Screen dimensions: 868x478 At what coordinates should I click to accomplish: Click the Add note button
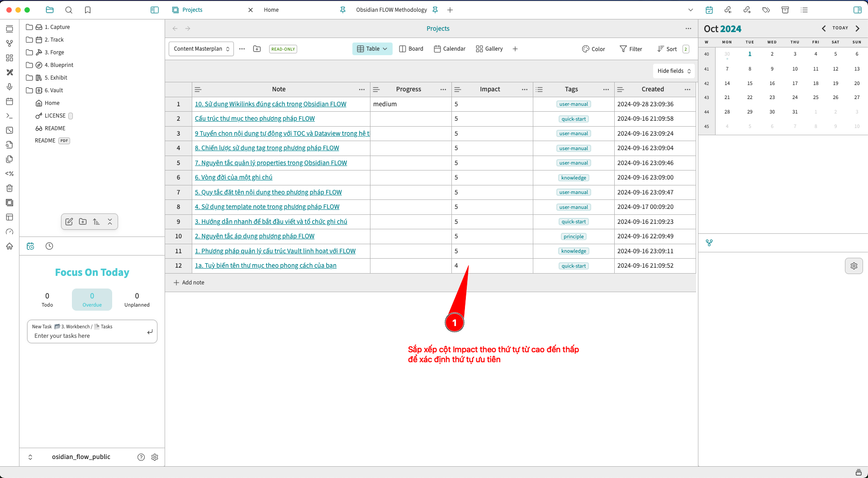[189, 282]
